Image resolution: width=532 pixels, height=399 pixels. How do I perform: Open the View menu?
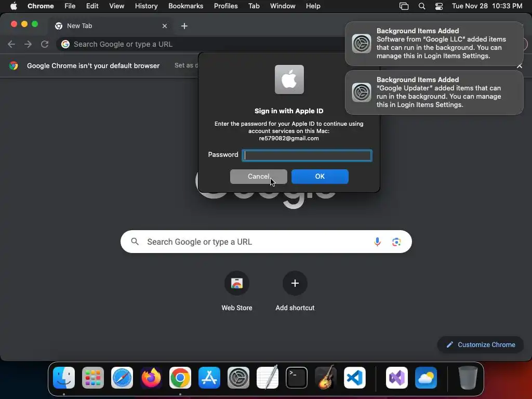pyautogui.click(x=116, y=6)
